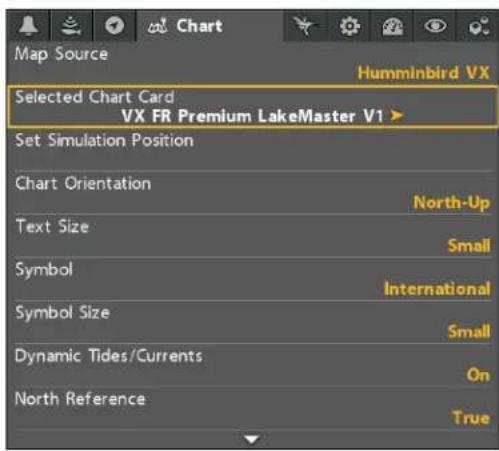Select Dynamic Tides/Currents setting
Viewport: 499px width, 451px height.
252,365
